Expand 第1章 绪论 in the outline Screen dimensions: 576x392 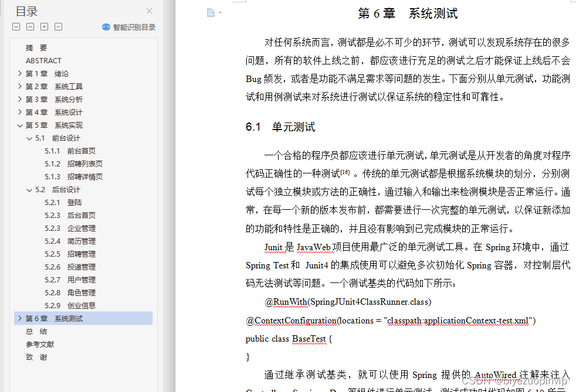[20, 73]
